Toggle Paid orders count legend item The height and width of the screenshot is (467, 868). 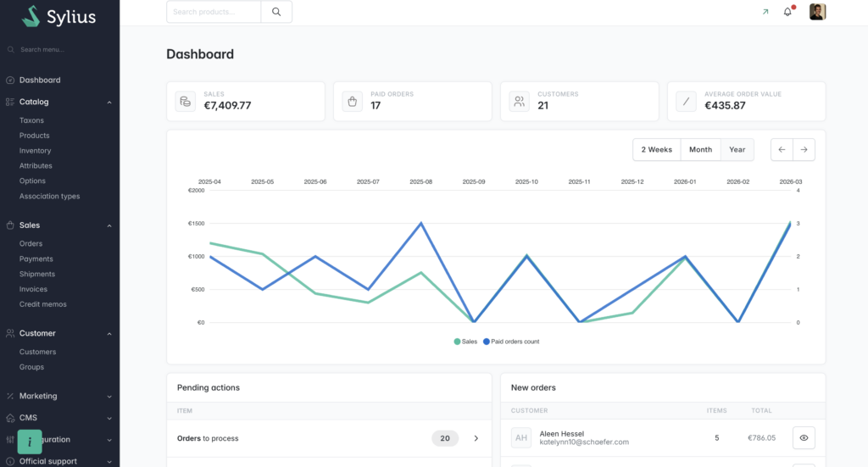[x=511, y=342]
